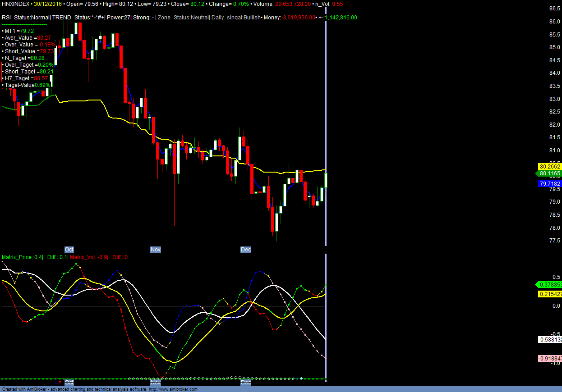Click the Aver_Value readout line
Viewport: 562px width, 392px height.
coord(28,38)
